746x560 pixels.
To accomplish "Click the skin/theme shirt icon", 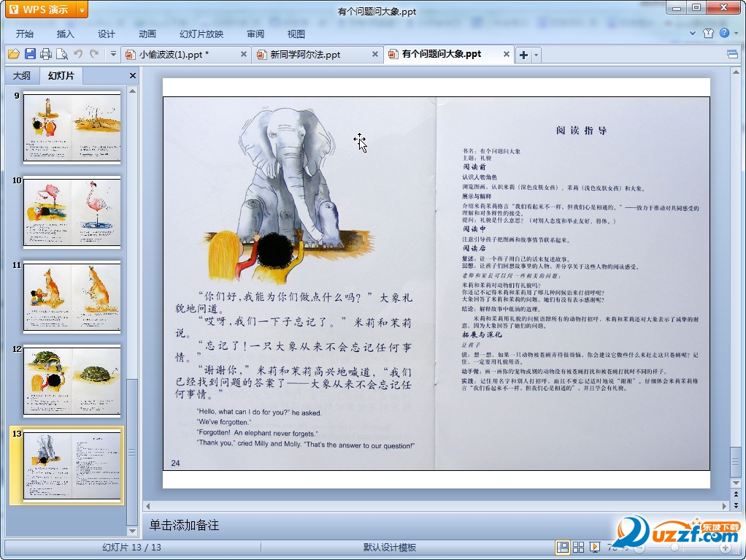I will (x=709, y=34).
